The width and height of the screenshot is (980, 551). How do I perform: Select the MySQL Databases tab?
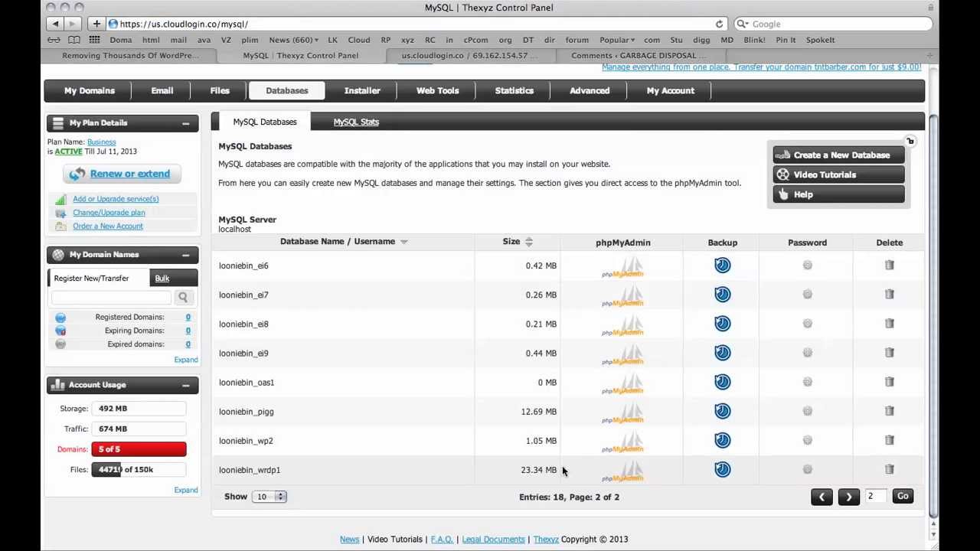[x=265, y=122]
